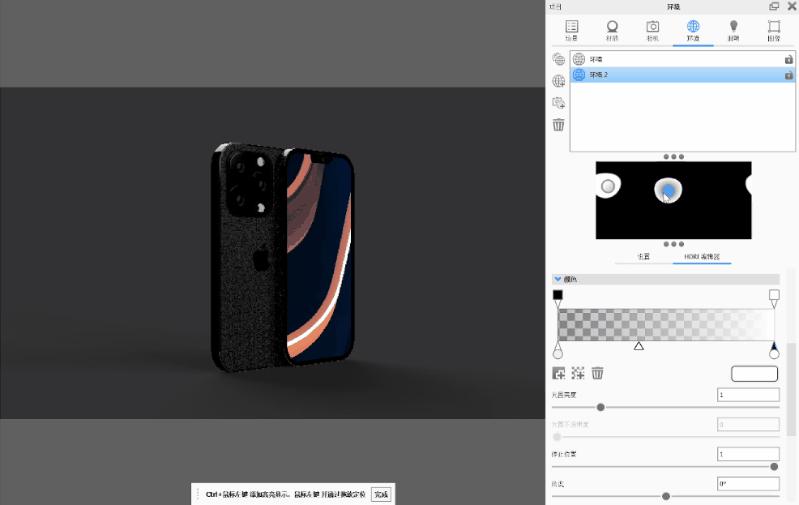Open the Lighting bulb tab
799x505 pixels.
pos(733,29)
